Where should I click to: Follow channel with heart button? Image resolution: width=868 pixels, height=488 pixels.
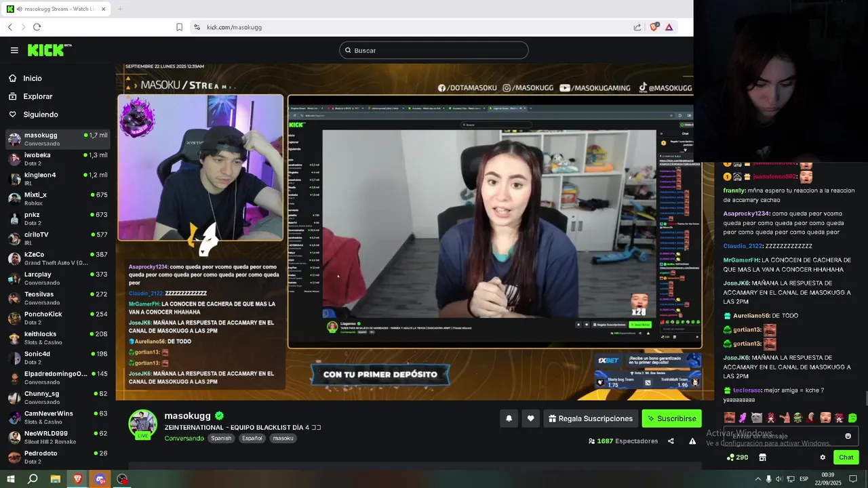[530, 418]
